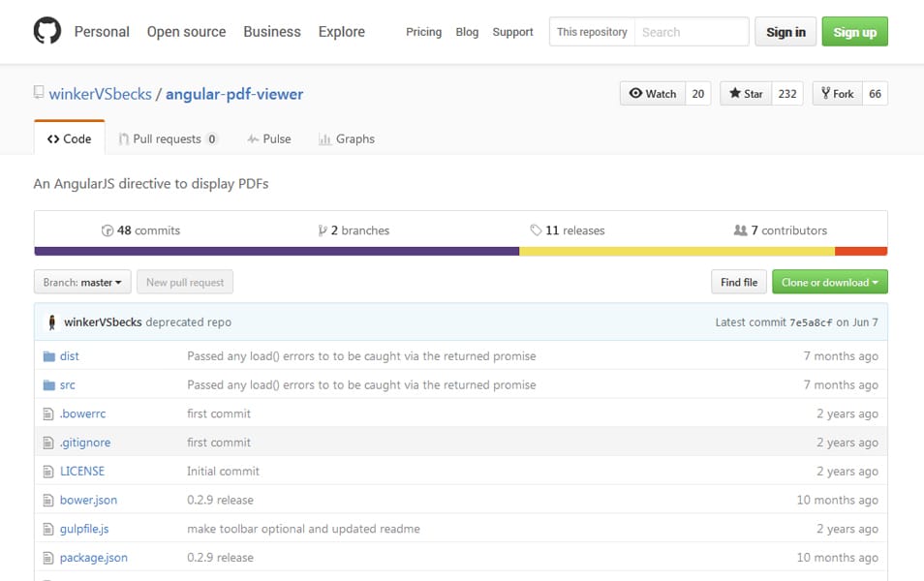Open the gulpfile.js file
This screenshot has width=924, height=581.
pyautogui.click(x=84, y=529)
